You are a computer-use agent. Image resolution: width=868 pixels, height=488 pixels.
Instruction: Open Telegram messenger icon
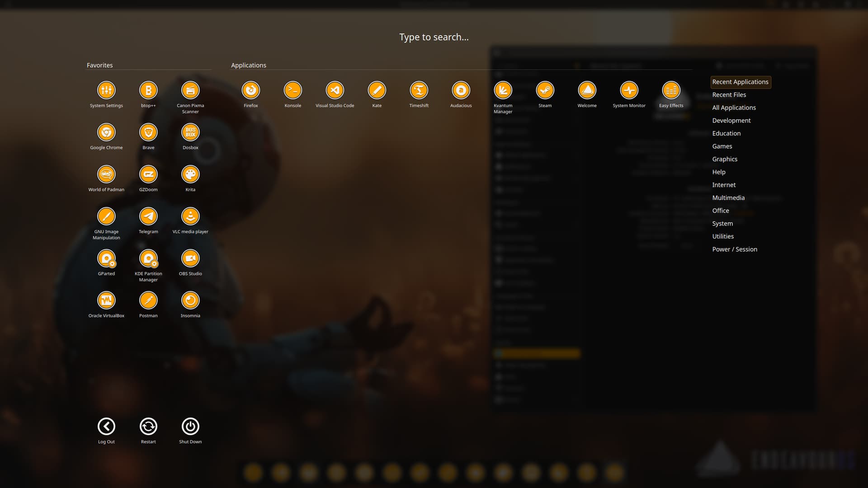148,216
